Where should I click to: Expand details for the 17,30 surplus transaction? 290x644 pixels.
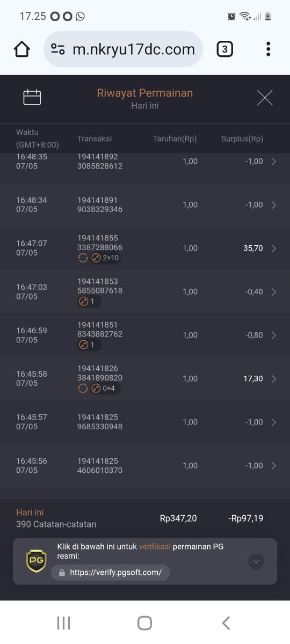click(273, 379)
